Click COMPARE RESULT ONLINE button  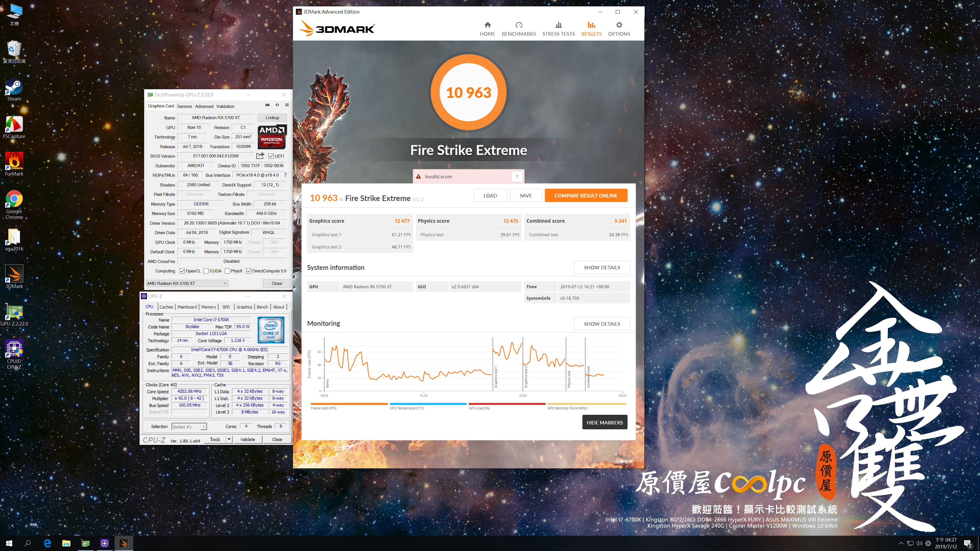pos(586,195)
